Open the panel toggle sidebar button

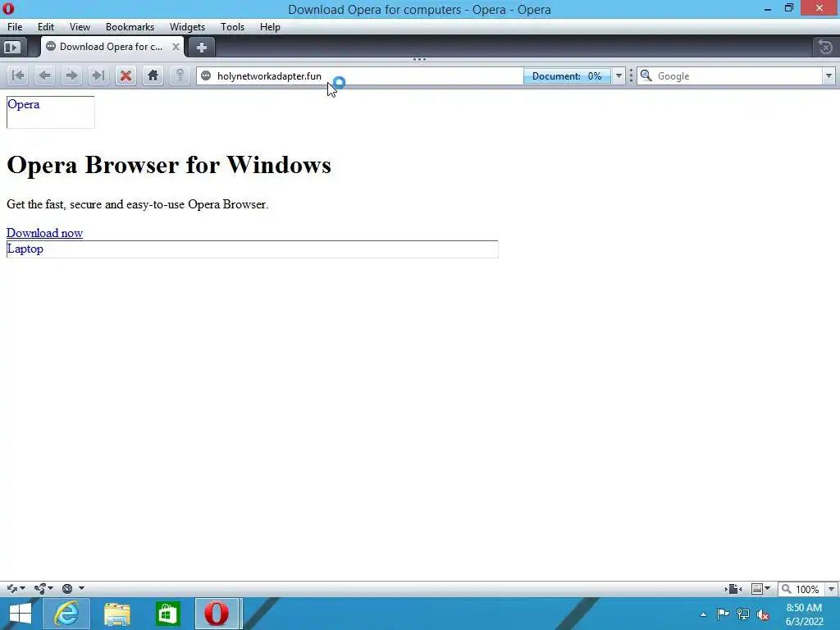tap(11, 47)
